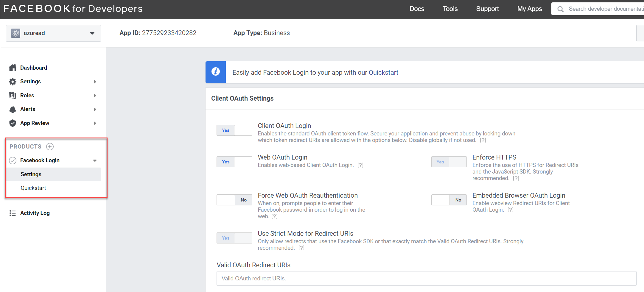The image size is (644, 292).
Task: Toggle Use Strict Mode for Redirect URIs
Action: [234, 238]
